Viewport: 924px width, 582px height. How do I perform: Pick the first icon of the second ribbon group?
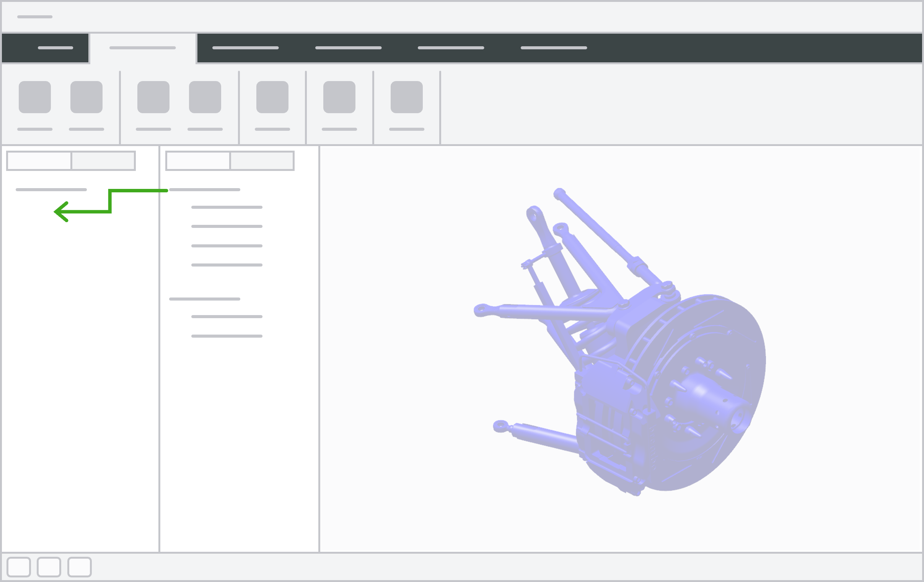pos(153,97)
